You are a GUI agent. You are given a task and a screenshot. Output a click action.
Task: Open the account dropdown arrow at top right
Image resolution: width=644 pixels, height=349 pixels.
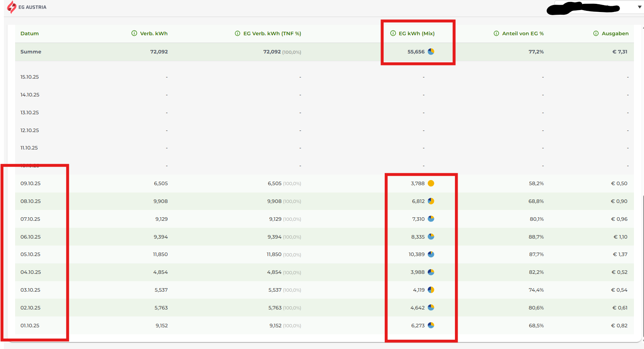[x=639, y=7]
